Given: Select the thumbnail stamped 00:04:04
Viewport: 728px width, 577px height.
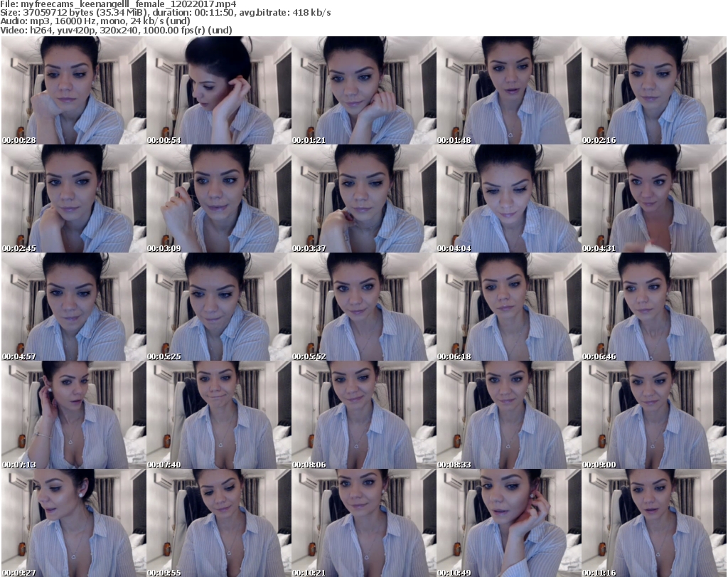Looking at the screenshot, I should coord(508,198).
